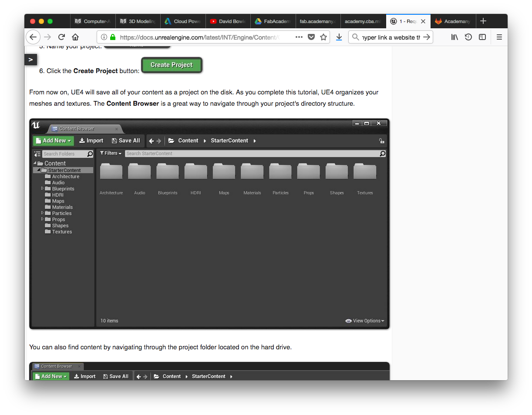This screenshot has height=415, width=532.
Task: Select HDRI in folder tree
Action: tap(54, 195)
